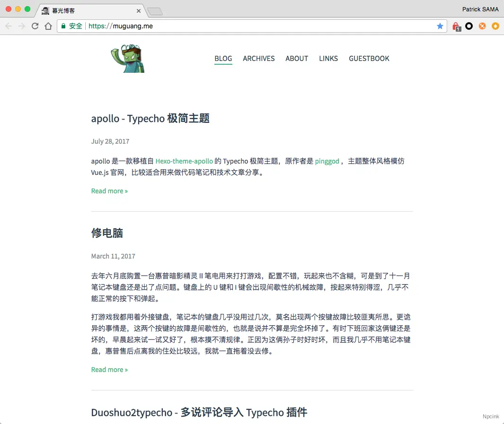Click the secure padlock icon in the address bar
The image size is (504, 424).
pyautogui.click(x=63, y=26)
